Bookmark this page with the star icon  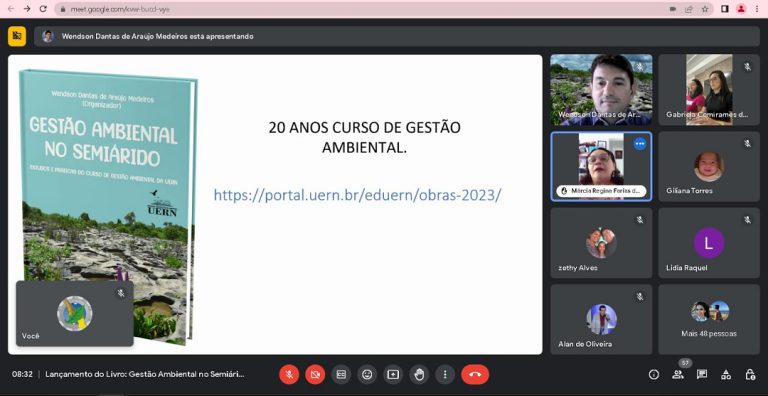[x=705, y=9]
